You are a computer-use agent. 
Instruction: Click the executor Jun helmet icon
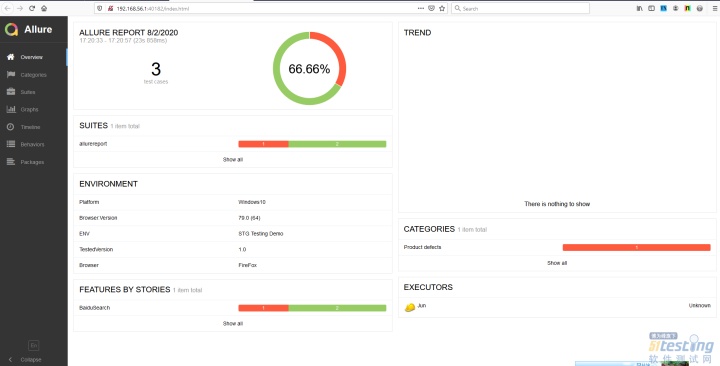[410, 307]
